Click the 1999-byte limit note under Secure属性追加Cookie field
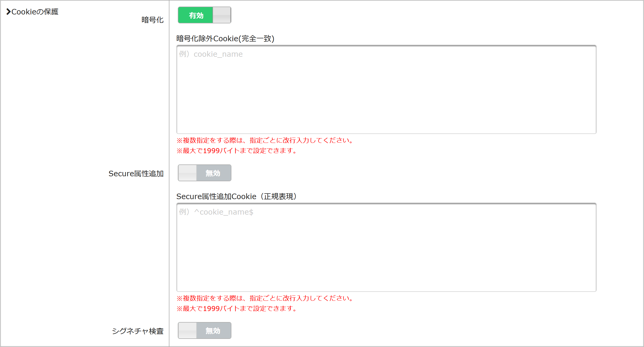Screen dimensions: 644x347 (237, 308)
